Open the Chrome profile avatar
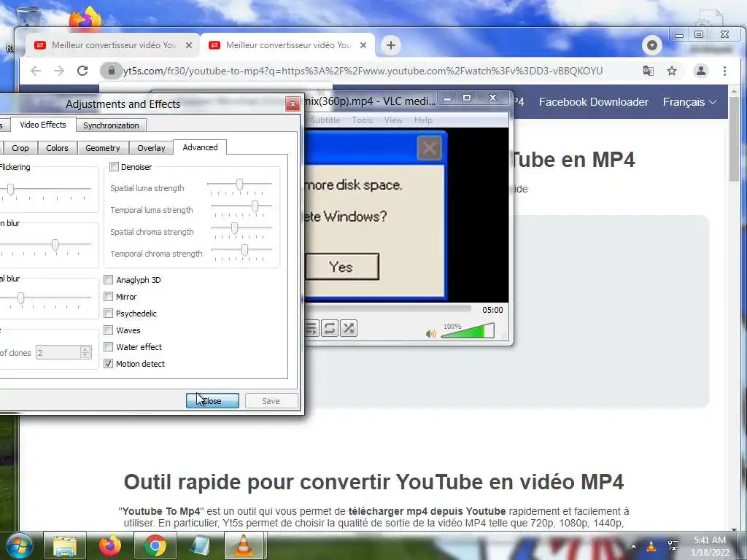The width and height of the screenshot is (747, 560). pyautogui.click(x=701, y=71)
